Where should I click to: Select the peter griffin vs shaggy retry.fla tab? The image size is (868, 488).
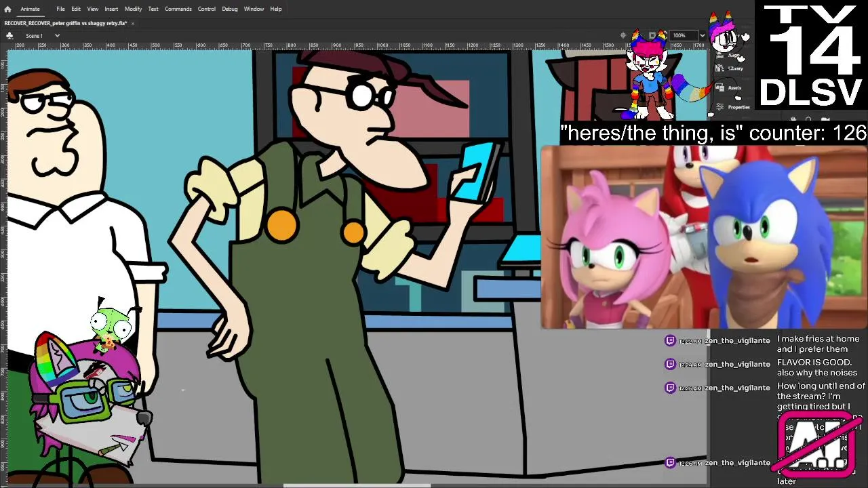click(66, 23)
